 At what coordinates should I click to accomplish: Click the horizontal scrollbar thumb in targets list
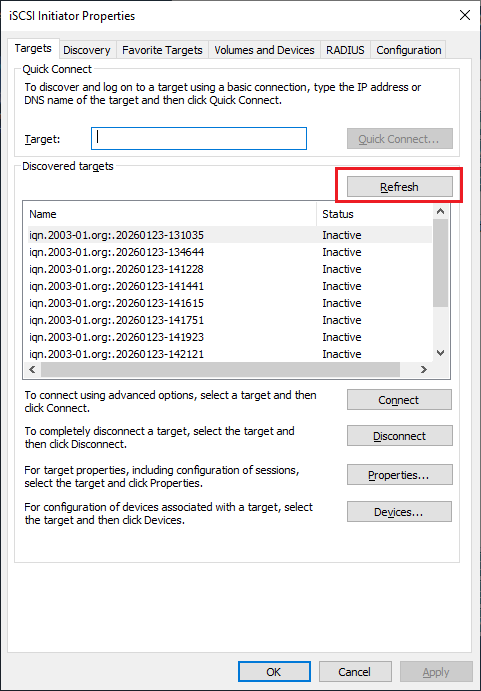pos(220,369)
